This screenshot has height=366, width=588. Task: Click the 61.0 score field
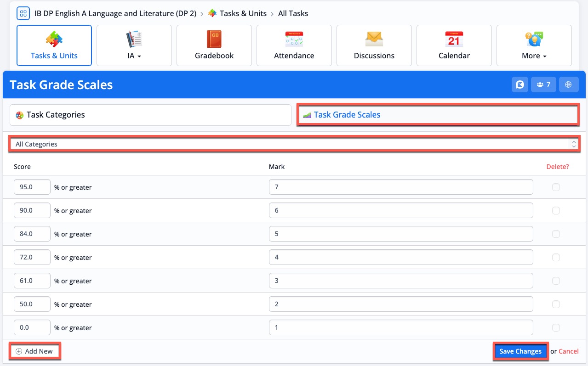32,281
